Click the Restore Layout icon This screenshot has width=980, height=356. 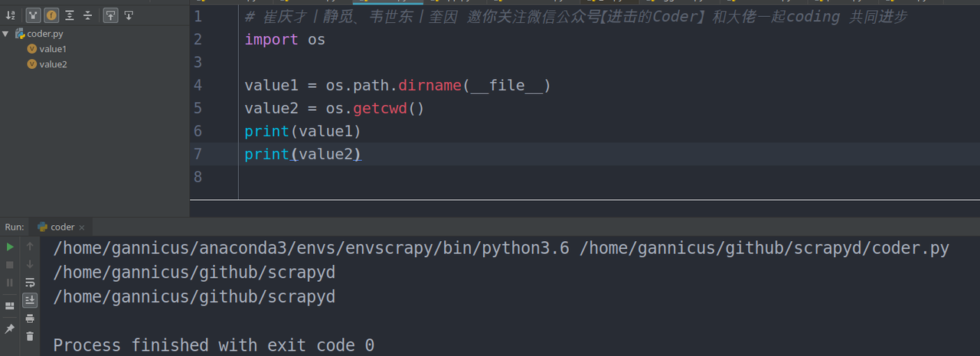coord(10,305)
